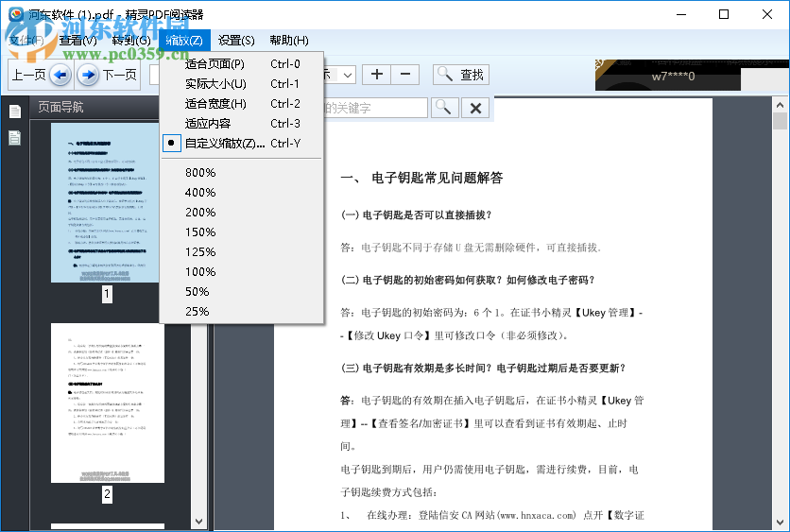Set zoom to 125%

[x=241, y=252]
